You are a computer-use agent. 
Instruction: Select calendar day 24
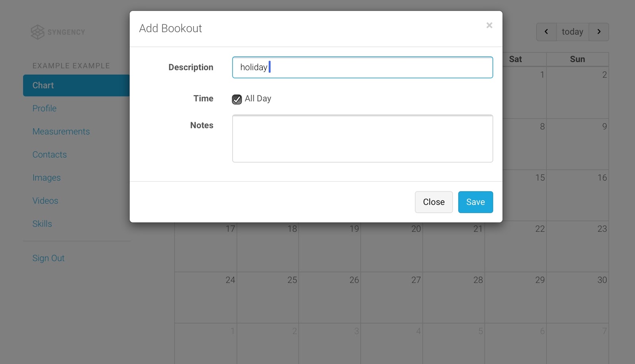206,297
